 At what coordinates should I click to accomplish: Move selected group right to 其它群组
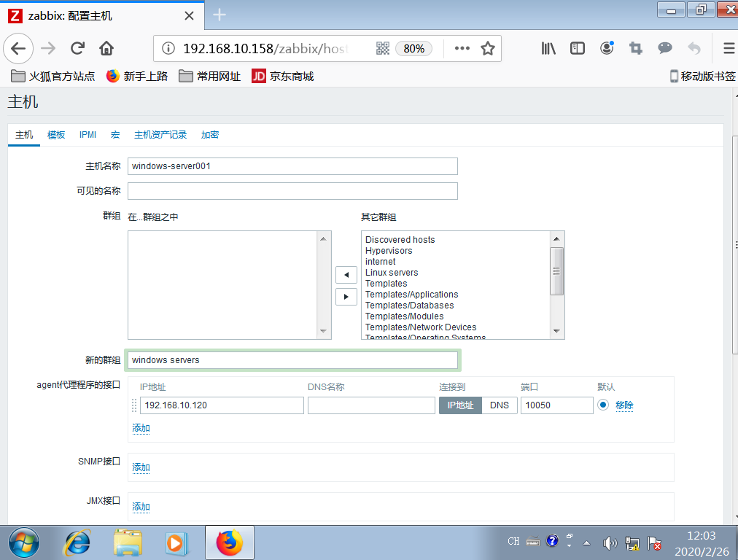coord(346,297)
